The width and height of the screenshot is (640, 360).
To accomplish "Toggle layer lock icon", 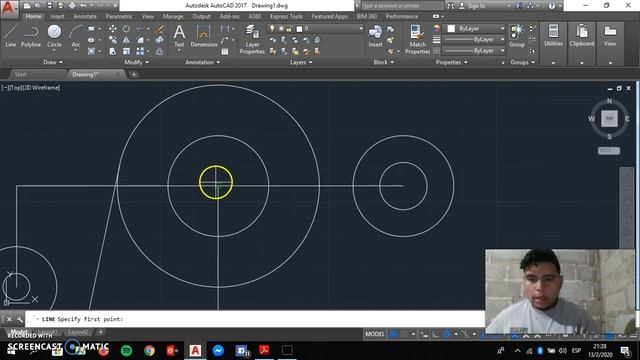I will (289, 29).
